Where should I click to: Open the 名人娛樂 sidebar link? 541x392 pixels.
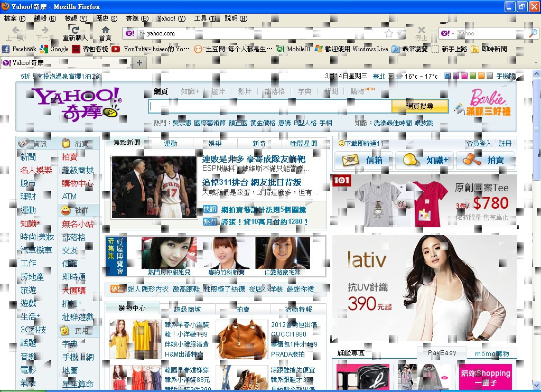36,170
